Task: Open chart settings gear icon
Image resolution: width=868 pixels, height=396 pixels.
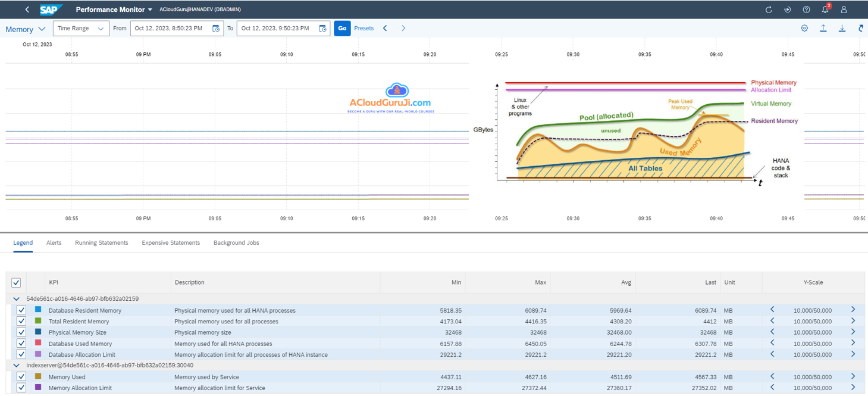Action: coord(804,28)
